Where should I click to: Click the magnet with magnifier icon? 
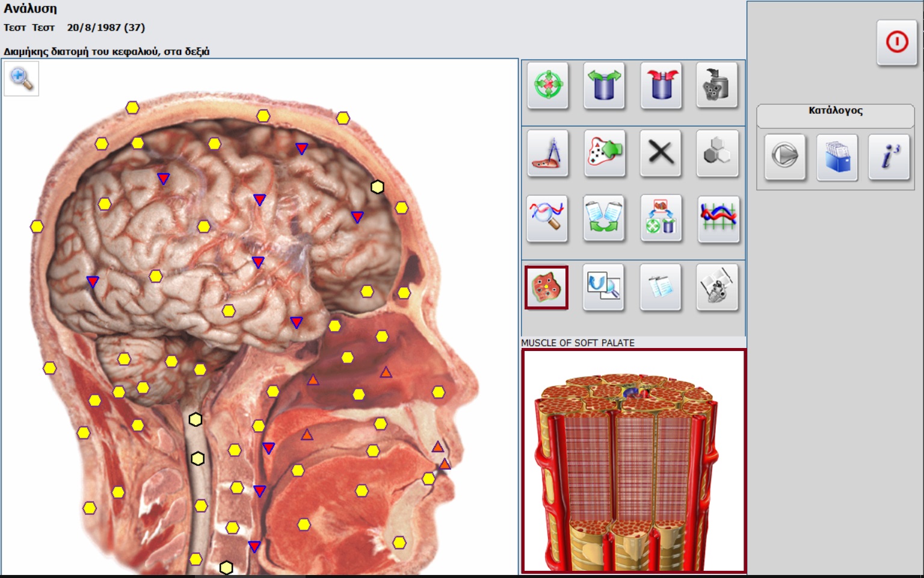[x=604, y=287]
